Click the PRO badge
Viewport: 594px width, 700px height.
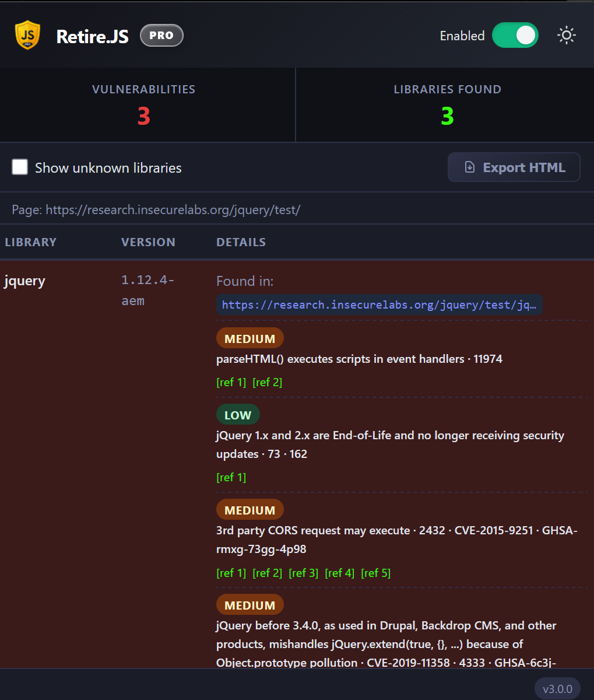[161, 36]
